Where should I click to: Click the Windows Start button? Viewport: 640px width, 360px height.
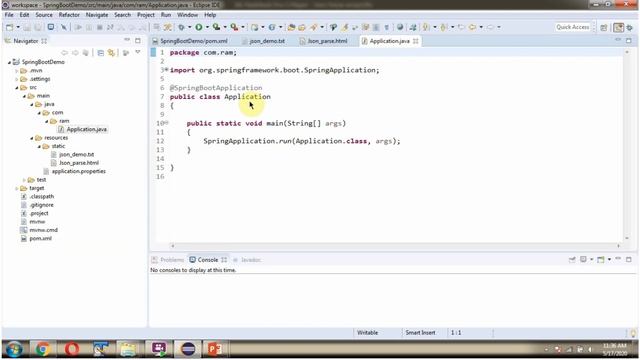coord(14,349)
